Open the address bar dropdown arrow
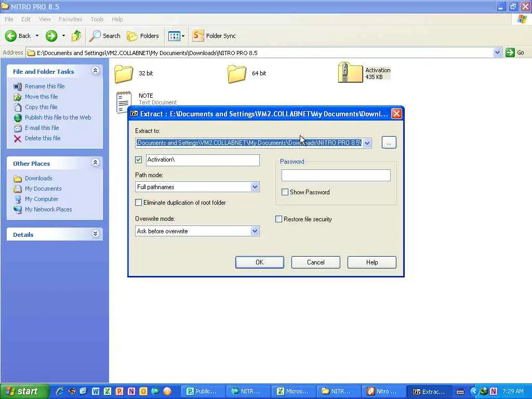532x399 pixels. (497, 52)
